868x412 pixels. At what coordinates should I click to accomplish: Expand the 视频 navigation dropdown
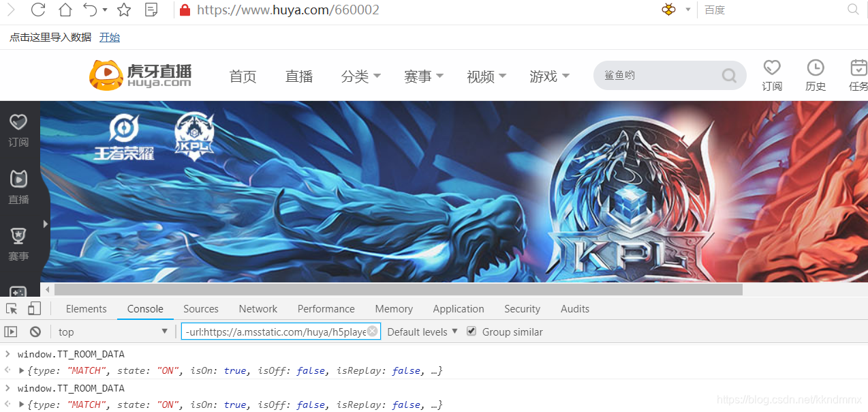coord(486,76)
